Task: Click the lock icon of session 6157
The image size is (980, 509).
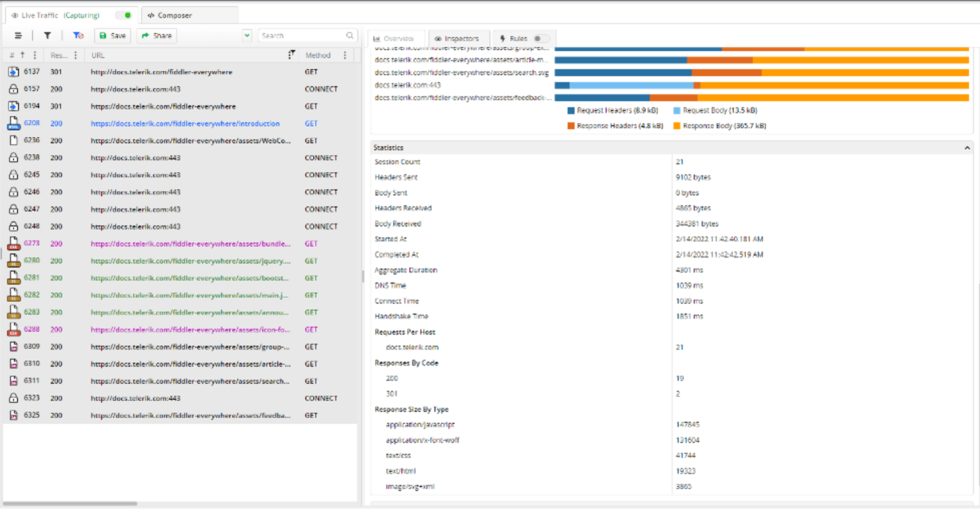Action: pyautogui.click(x=14, y=89)
